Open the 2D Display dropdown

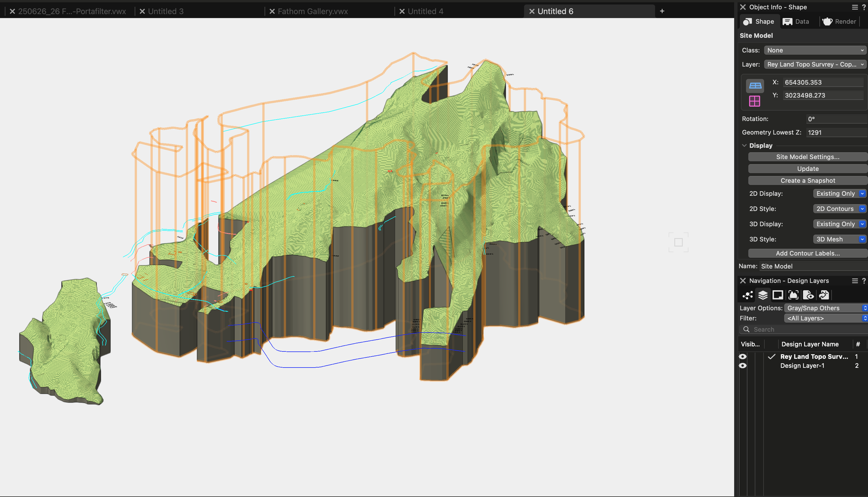(x=840, y=193)
